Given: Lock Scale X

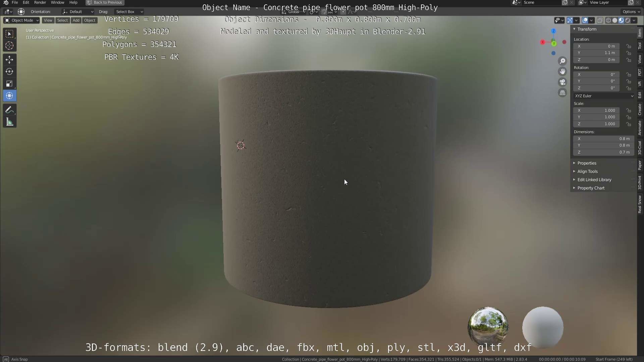Looking at the screenshot, I should coord(629,110).
